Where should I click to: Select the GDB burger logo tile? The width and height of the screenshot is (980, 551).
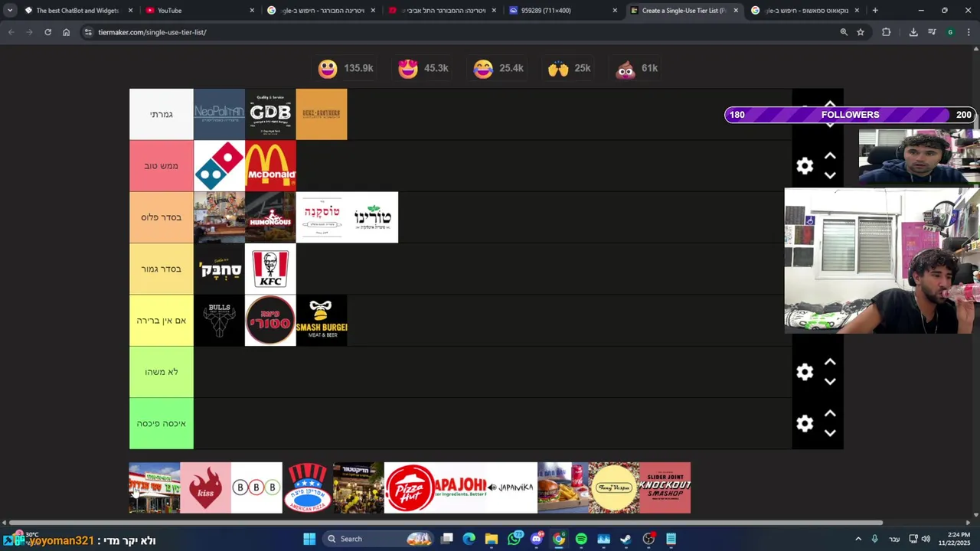point(270,115)
